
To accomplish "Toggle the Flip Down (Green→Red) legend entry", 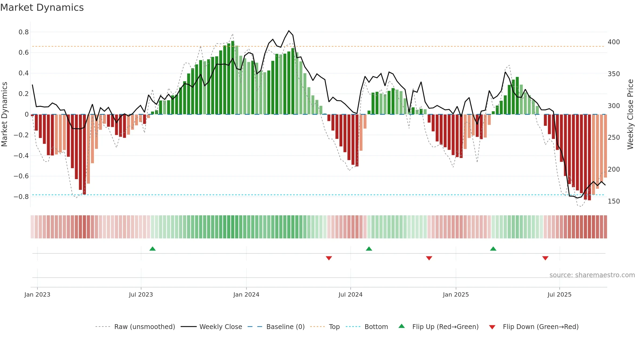I will 534,327.
